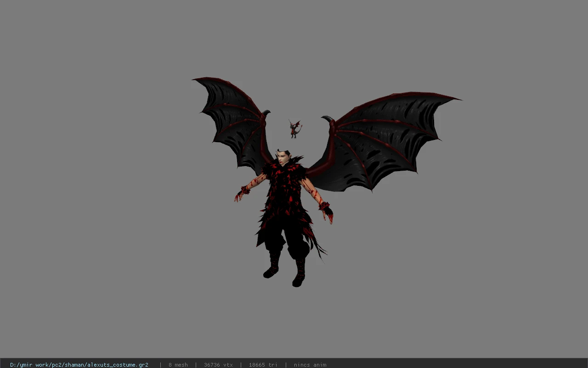
Task: Click the '18665 tri' triangle count
Action: (263, 365)
